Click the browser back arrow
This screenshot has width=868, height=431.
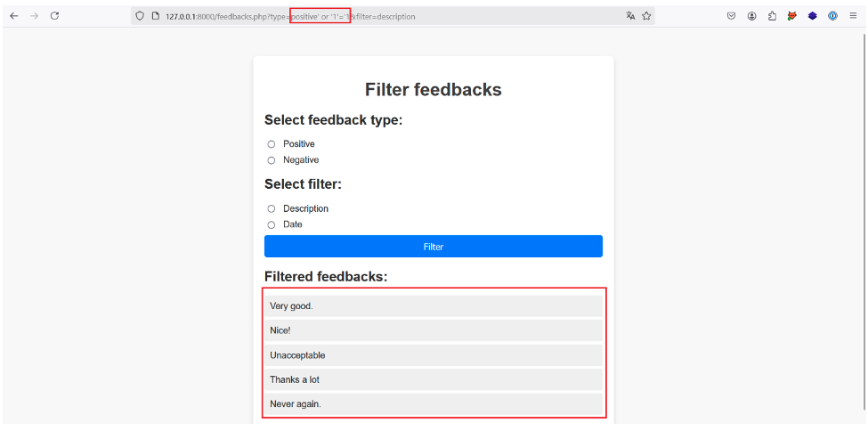pyautogui.click(x=13, y=16)
